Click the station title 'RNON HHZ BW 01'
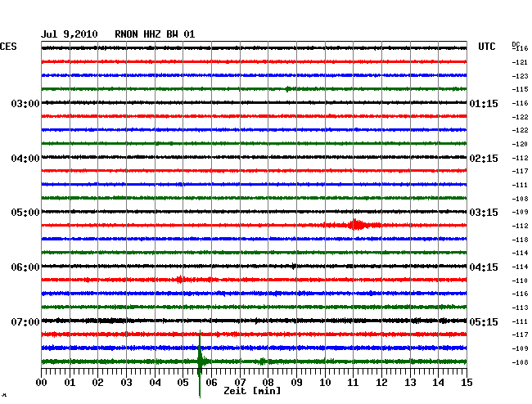The height and width of the screenshot is (404, 532). (155, 34)
